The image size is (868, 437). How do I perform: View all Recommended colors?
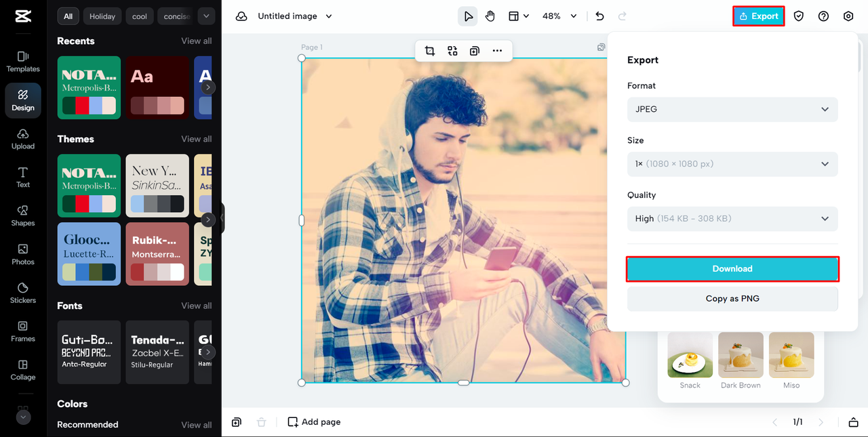[x=197, y=425]
